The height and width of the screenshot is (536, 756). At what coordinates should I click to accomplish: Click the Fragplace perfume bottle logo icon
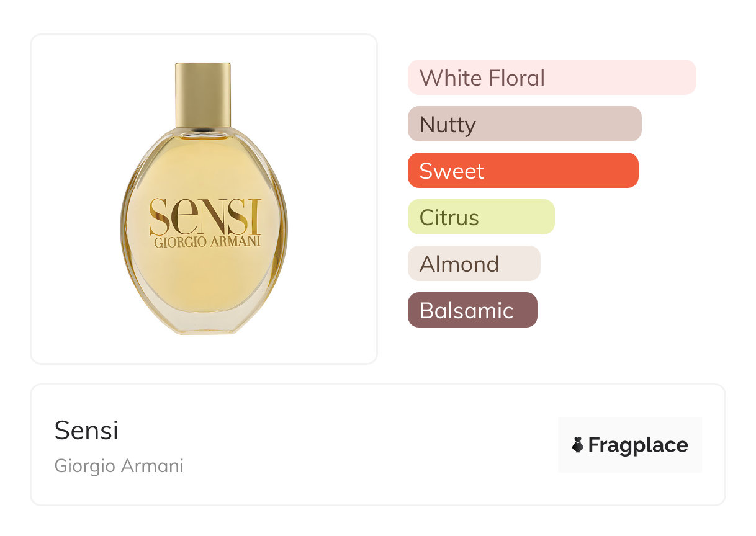(578, 445)
